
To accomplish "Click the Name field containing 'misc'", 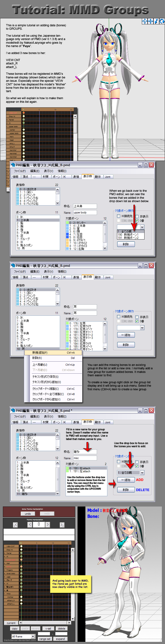I will pyautogui.click(x=85, y=458).
